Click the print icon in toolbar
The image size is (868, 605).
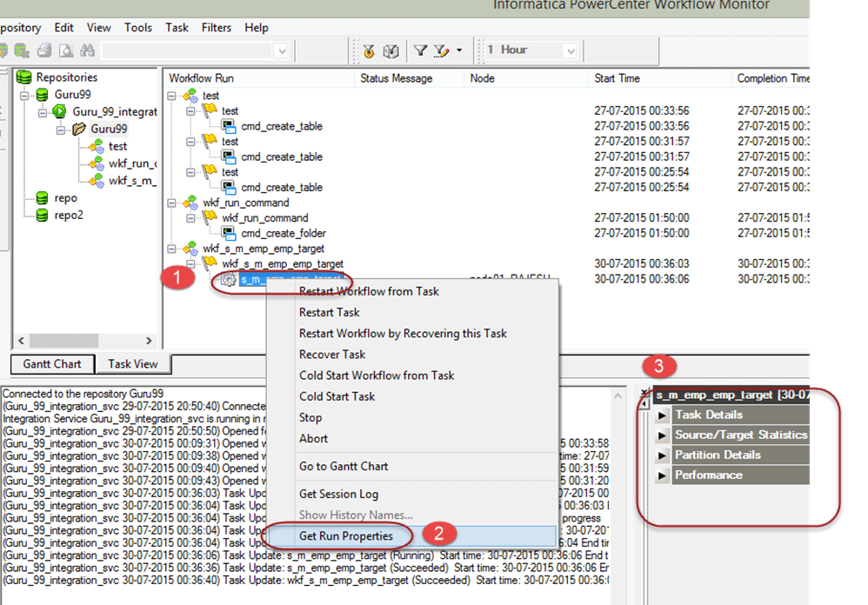coord(44,51)
